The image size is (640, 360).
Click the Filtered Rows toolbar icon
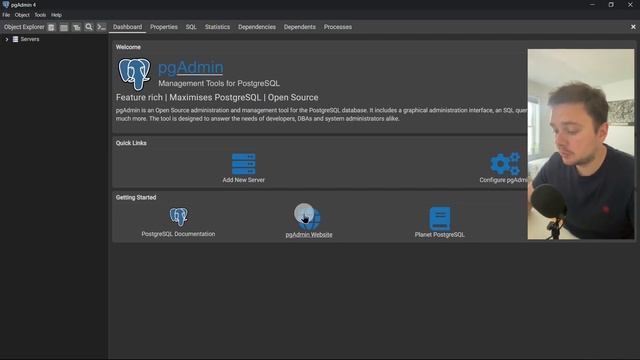(x=76, y=27)
